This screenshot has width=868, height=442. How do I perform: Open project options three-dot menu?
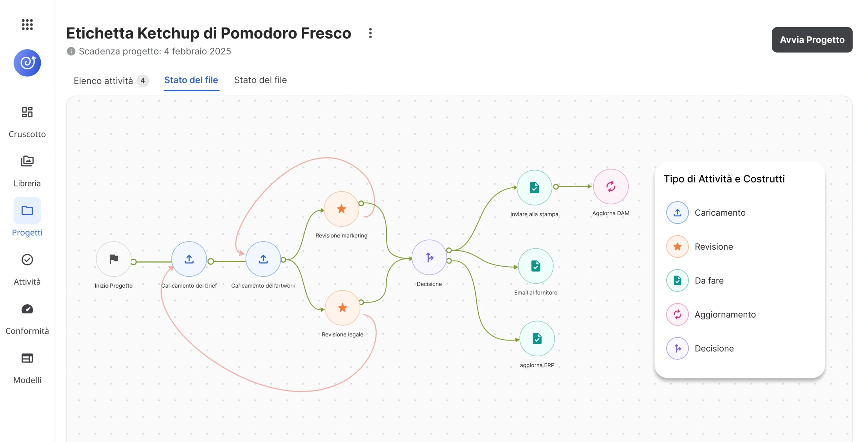[x=370, y=33]
